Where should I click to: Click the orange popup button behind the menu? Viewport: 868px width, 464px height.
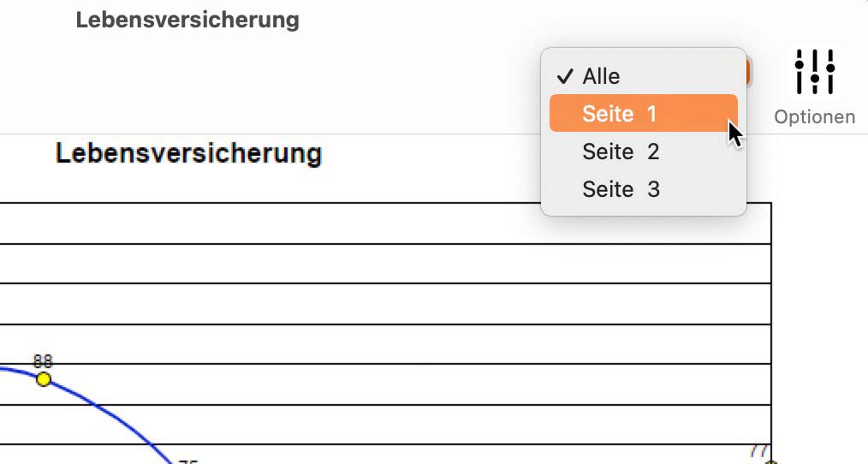748,72
